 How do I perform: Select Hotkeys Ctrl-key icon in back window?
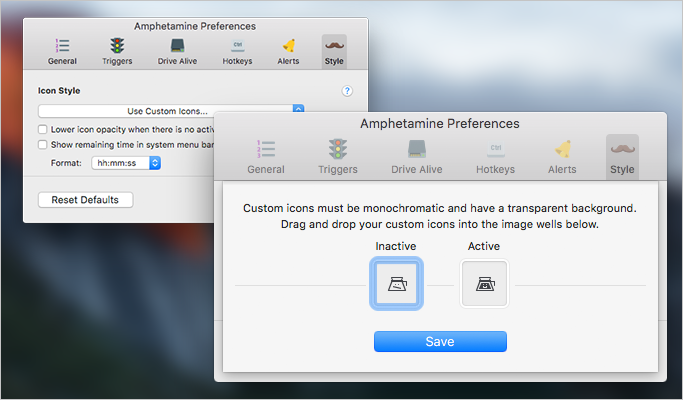[237, 45]
